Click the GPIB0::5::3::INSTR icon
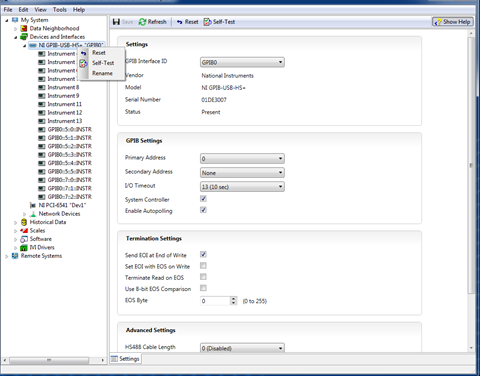480x376 pixels. [42, 155]
